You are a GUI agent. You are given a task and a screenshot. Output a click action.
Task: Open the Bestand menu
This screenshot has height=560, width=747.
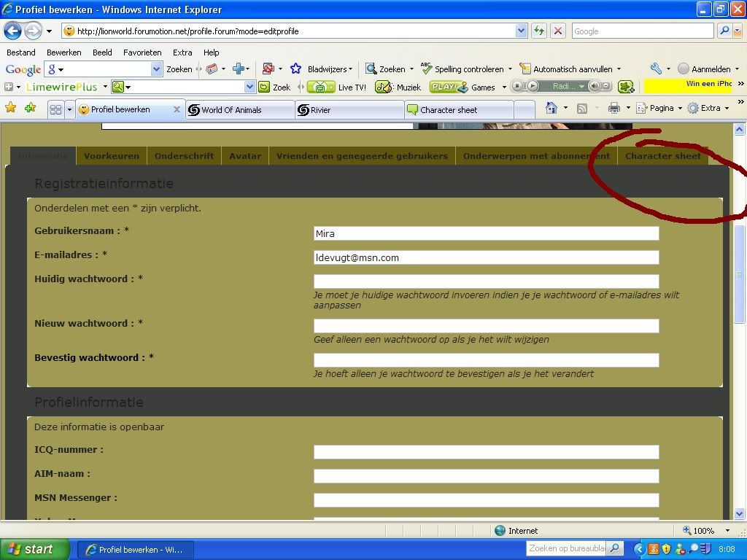click(x=21, y=52)
